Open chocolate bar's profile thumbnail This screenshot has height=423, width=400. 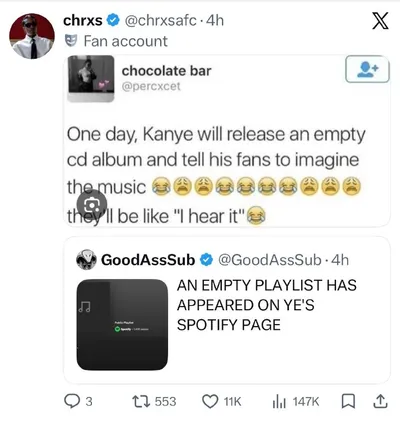tap(91, 78)
